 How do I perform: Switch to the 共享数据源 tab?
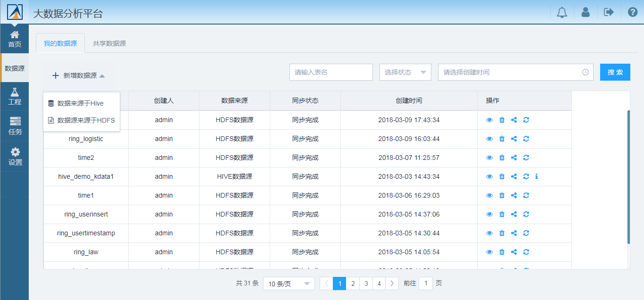(109, 43)
